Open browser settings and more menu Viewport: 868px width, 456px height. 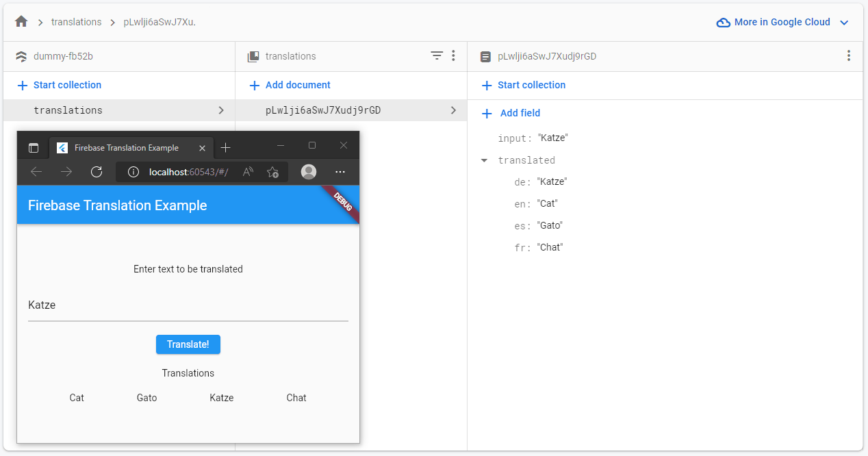click(340, 172)
